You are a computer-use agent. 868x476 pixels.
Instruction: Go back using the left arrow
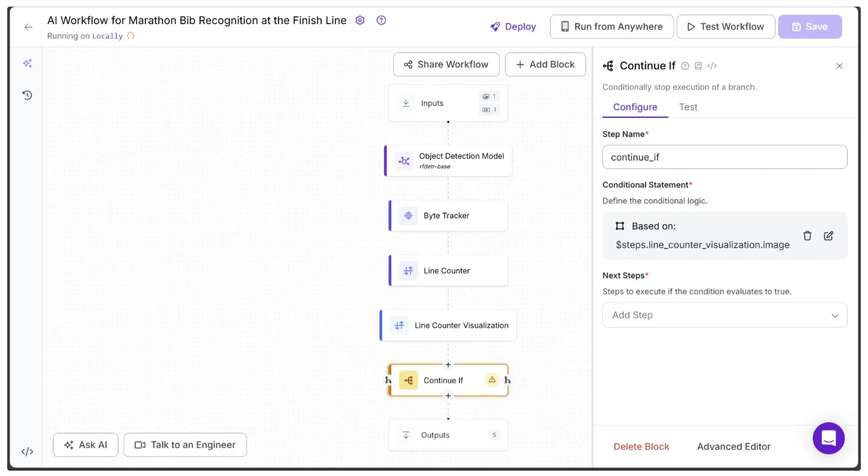coord(28,27)
